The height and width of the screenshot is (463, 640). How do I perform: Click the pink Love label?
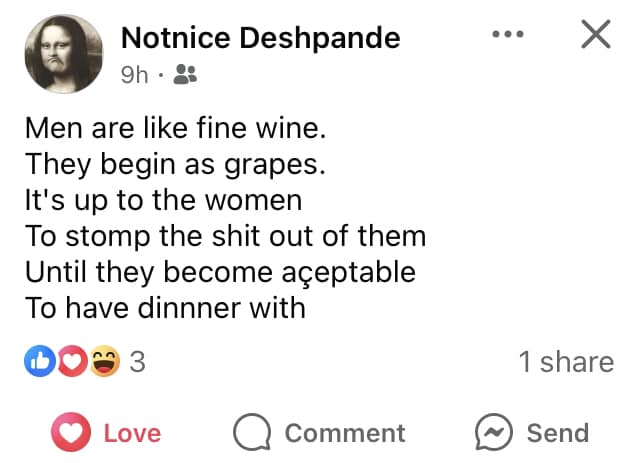(x=132, y=433)
